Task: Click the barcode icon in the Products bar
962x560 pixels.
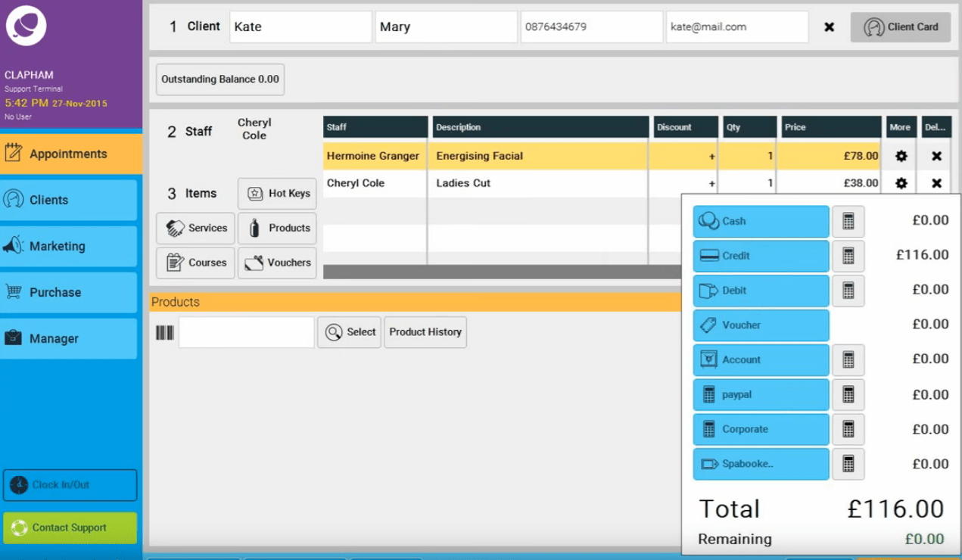Action: (x=165, y=331)
